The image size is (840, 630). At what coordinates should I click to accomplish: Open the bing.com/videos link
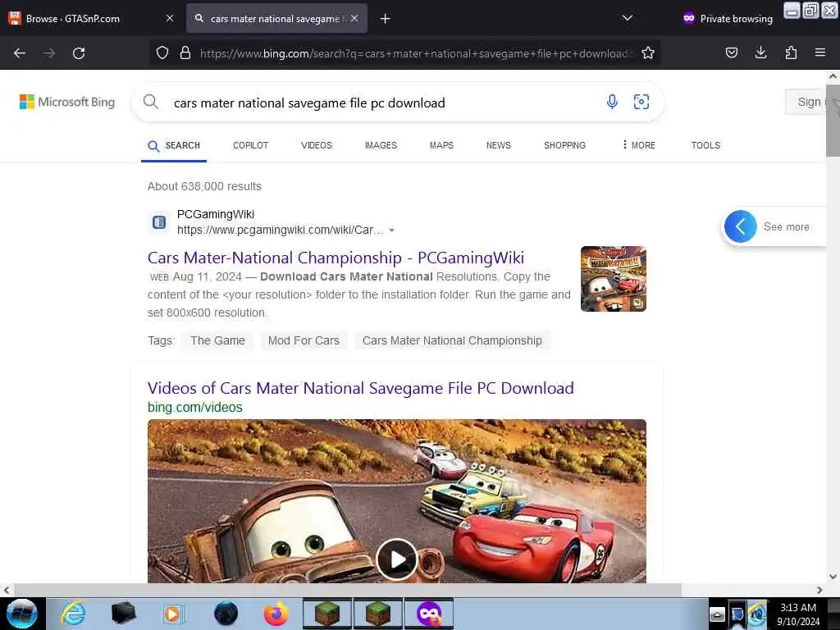tap(195, 407)
